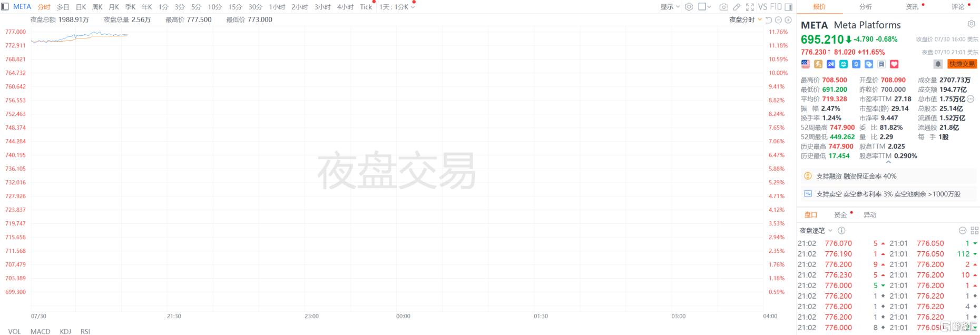
Task: Select the 盘口 order book tab
Action: pyautogui.click(x=811, y=215)
